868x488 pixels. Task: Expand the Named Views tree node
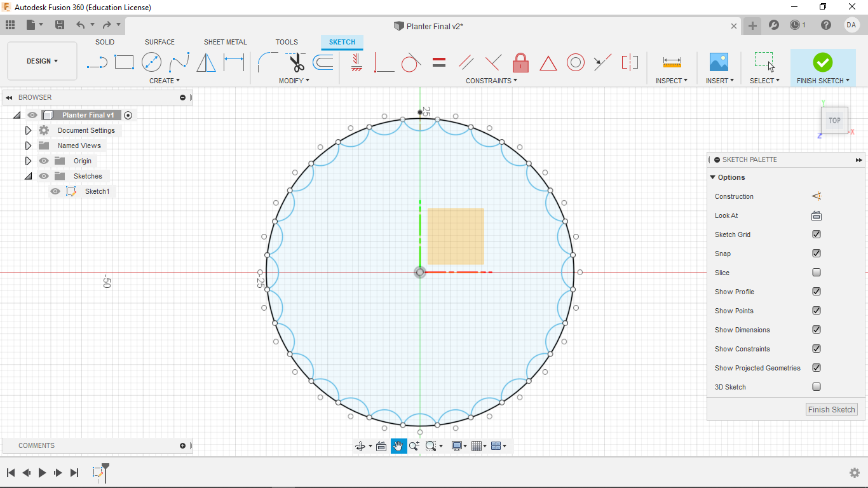coord(28,146)
